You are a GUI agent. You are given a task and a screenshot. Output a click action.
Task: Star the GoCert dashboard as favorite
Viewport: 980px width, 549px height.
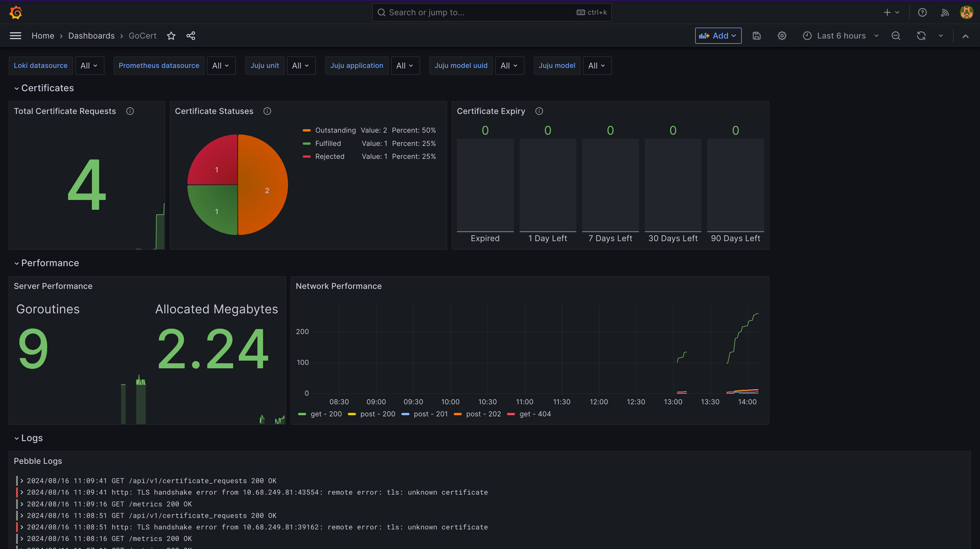click(171, 36)
